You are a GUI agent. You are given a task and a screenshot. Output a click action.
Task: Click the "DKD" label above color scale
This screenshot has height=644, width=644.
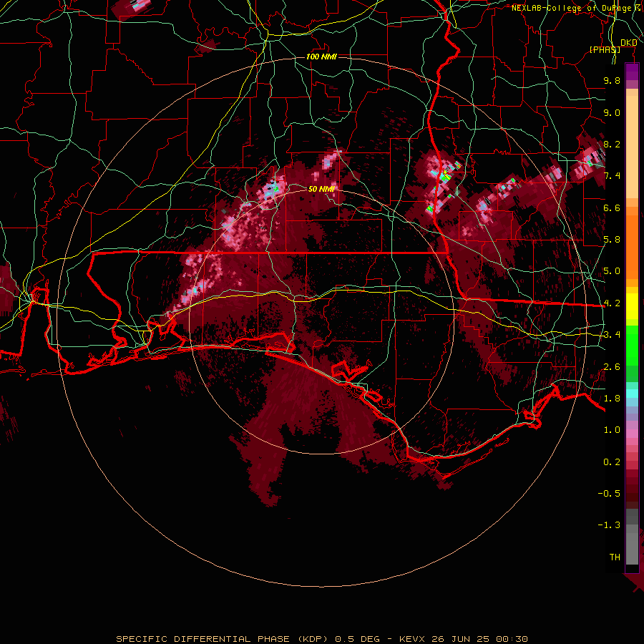pos(629,43)
